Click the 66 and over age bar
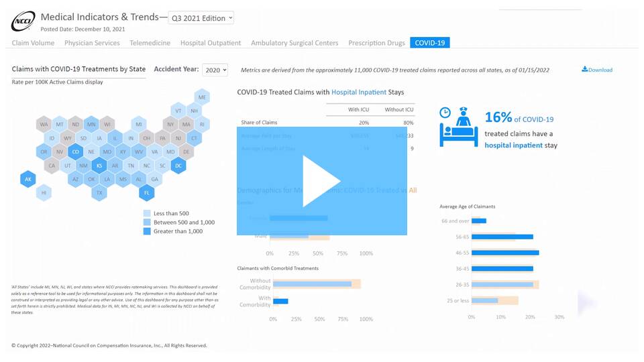Viewport: 644px width, 362px height. (x=479, y=221)
